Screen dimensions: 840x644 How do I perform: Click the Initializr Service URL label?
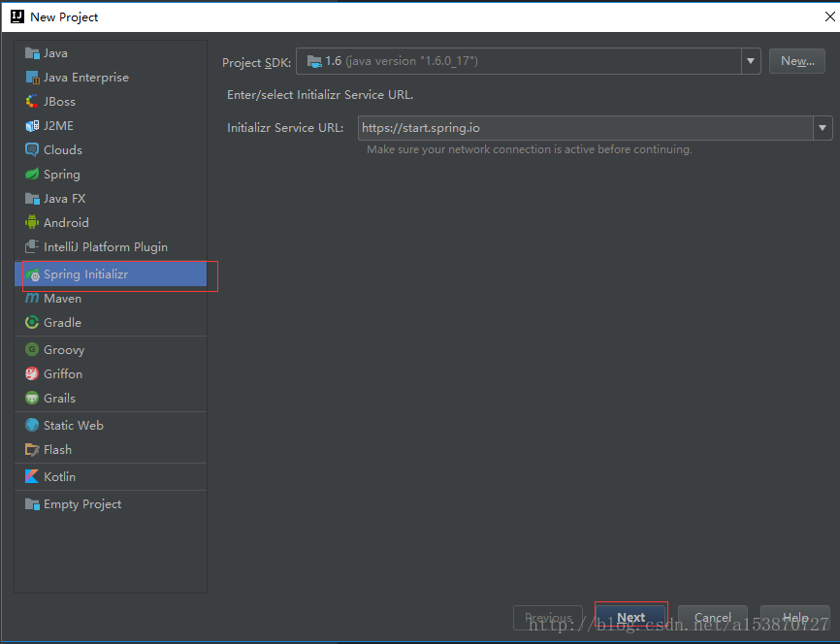pos(285,127)
